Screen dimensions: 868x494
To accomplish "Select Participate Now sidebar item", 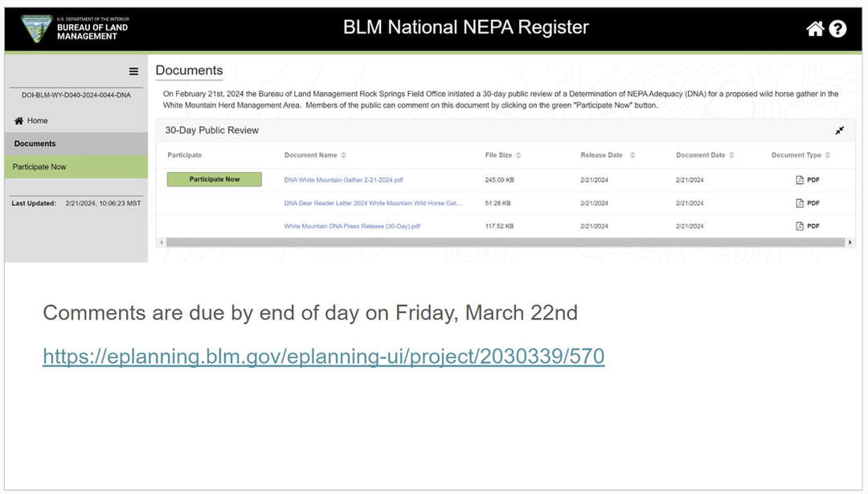I will coord(39,167).
